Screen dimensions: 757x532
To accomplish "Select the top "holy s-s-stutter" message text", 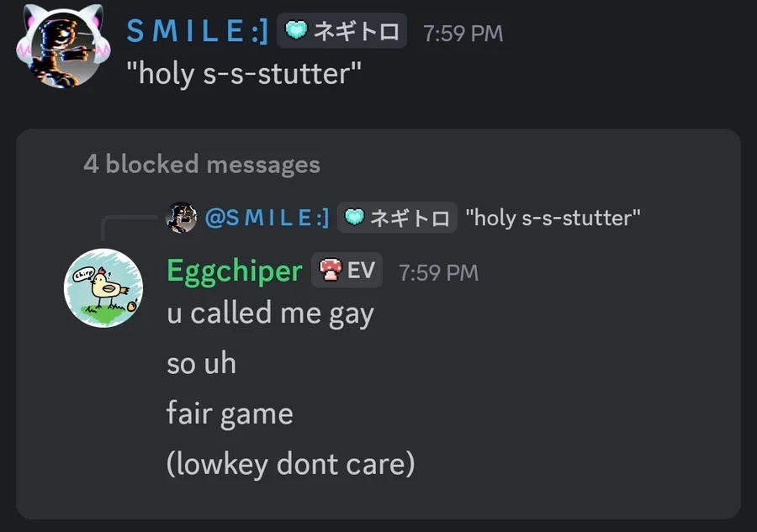I will point(244,74).
